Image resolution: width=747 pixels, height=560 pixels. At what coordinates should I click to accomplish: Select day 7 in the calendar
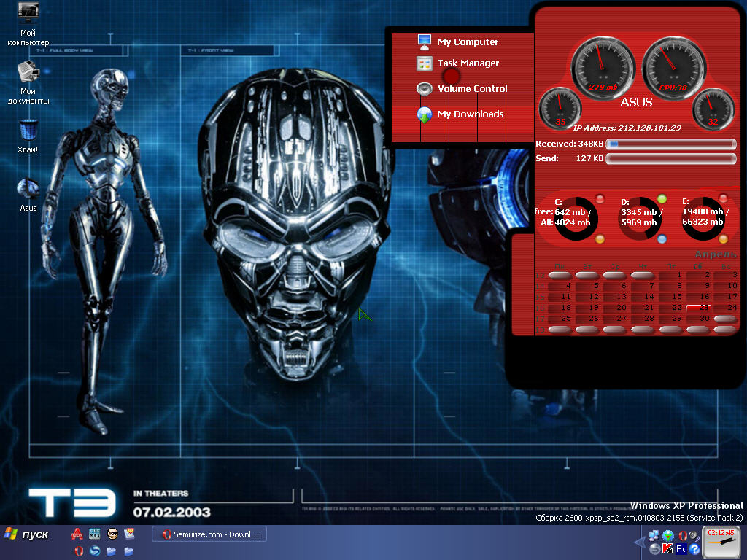click(x=643, y=286)
